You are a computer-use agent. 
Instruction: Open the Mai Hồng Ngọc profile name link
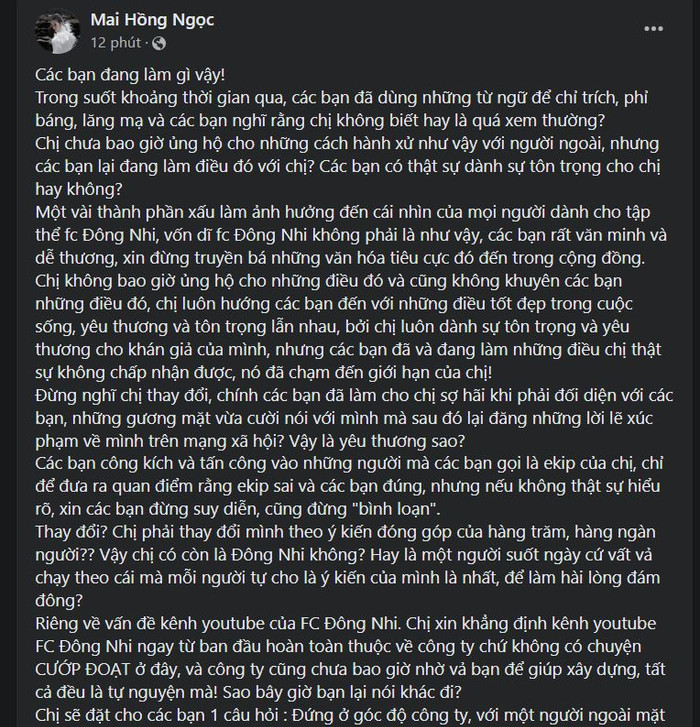pyautogui.click(x=152, y=19)
